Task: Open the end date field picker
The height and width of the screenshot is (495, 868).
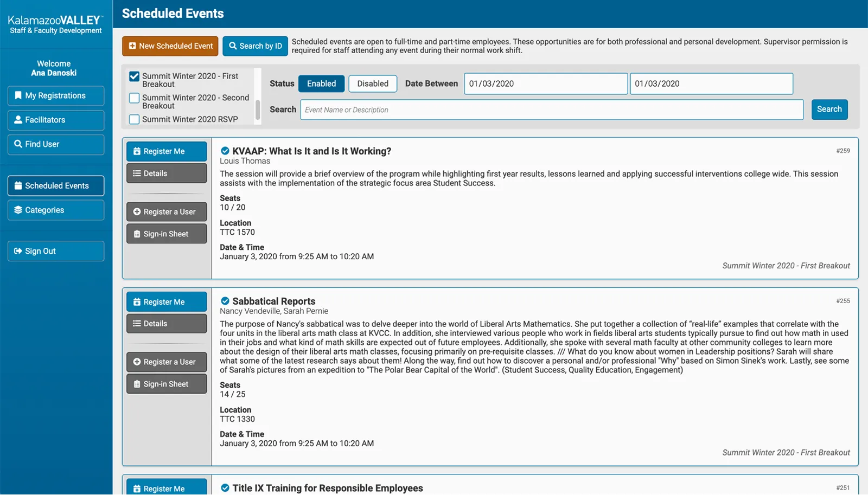Action: tap(711, 83)
